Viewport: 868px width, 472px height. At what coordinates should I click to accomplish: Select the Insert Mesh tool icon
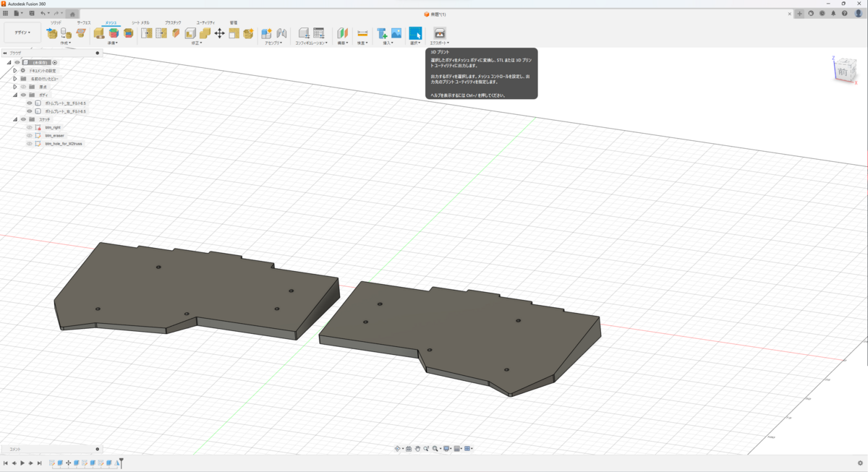tap(52, 33)
